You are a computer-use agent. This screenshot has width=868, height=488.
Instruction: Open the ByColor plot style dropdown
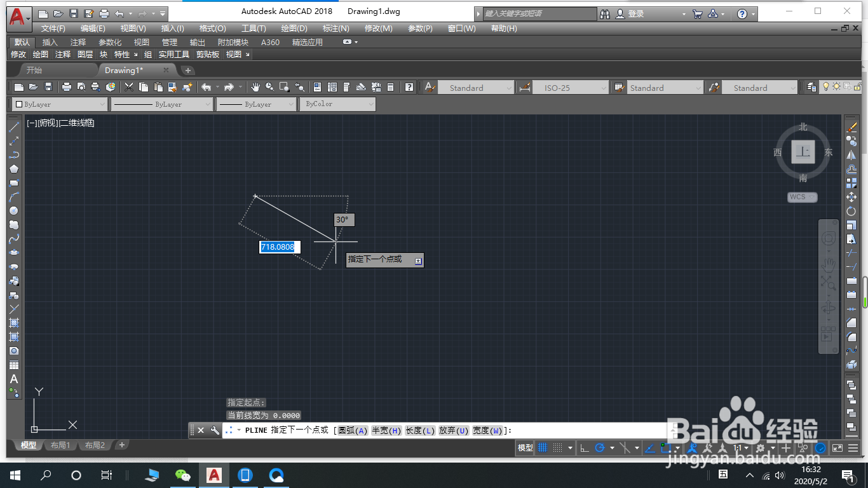coord(337,104)
